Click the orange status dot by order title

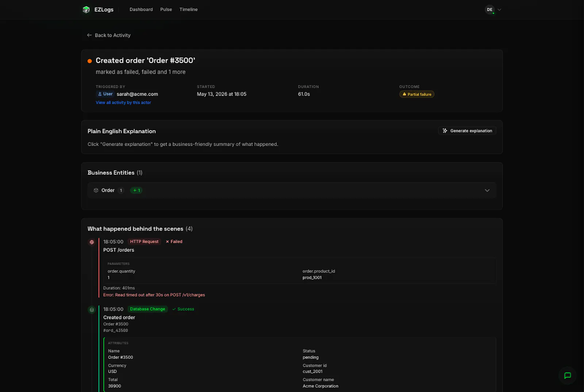pyautogui.click(x=90, y=61)
